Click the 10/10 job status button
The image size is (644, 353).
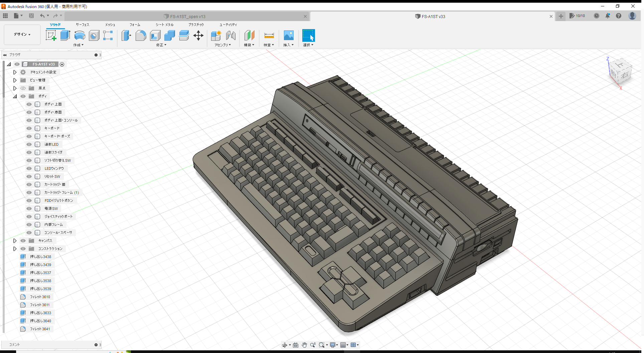point(577,16)
